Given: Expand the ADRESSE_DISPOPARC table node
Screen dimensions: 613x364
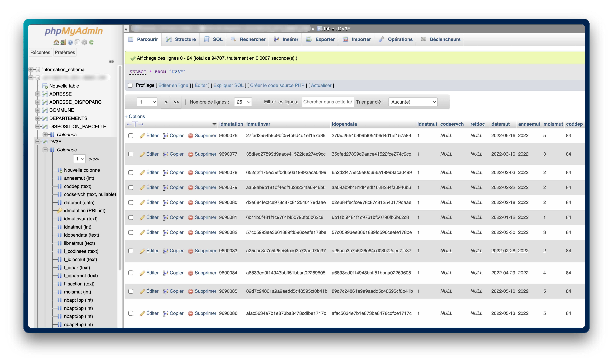Looking at the screenshot, I should [x=38, y=102].
